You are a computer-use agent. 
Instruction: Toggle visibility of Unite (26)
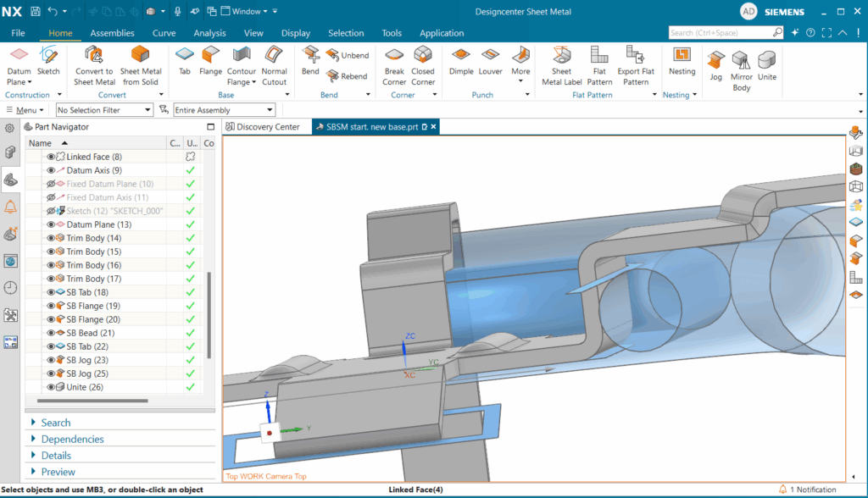(51, 387)
